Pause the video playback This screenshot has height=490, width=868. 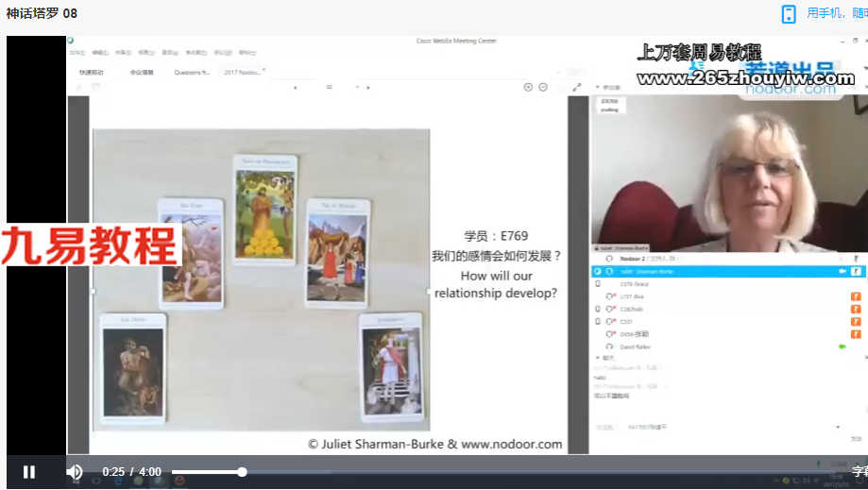[x=28, y=472]
